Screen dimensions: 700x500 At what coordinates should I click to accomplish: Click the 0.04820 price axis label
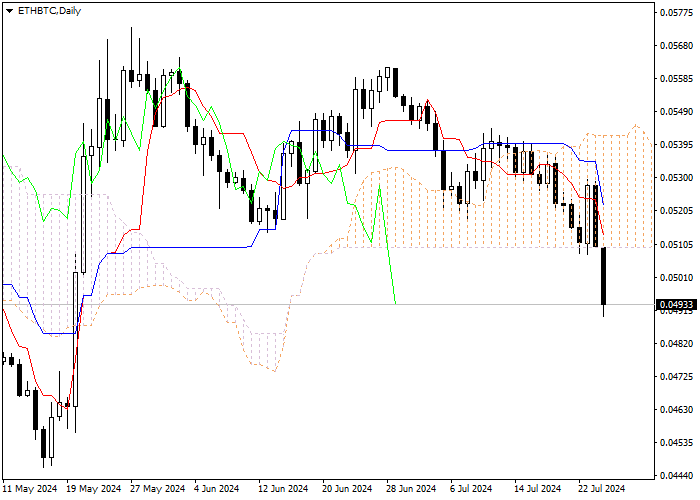[676, 344]
